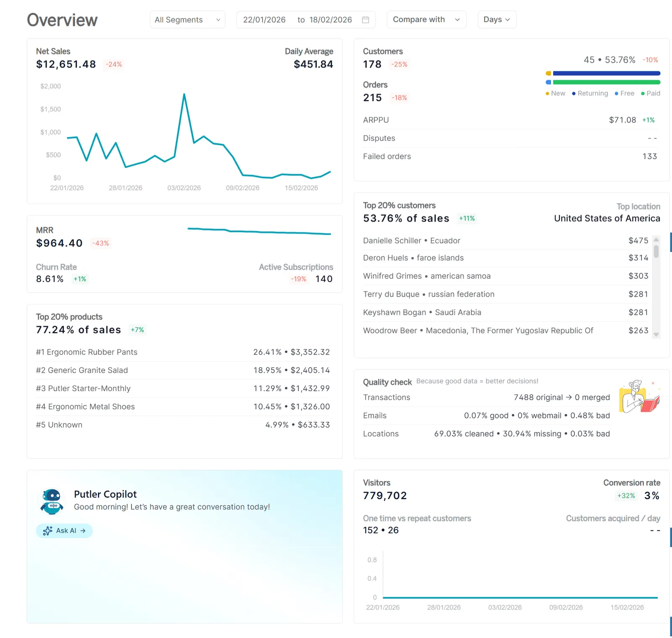The height and width of the screenshot is (638, 672).
Task: Click the Daily Average $451.84 value
Action: (313, 64)
